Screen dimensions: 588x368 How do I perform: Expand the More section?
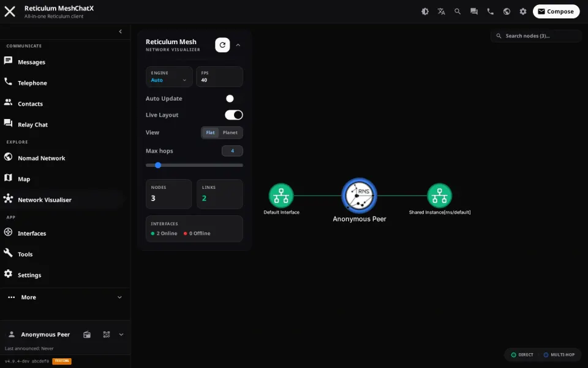[65, 297]
